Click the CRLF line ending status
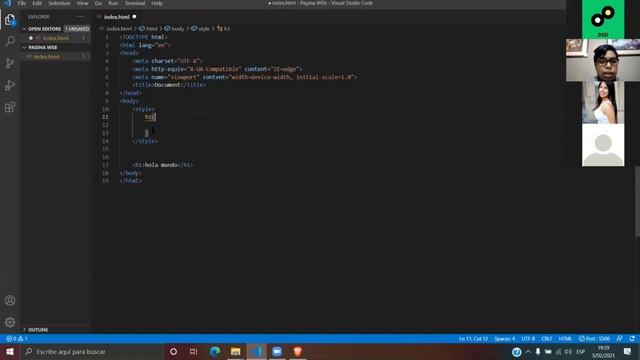 (547, 339)
